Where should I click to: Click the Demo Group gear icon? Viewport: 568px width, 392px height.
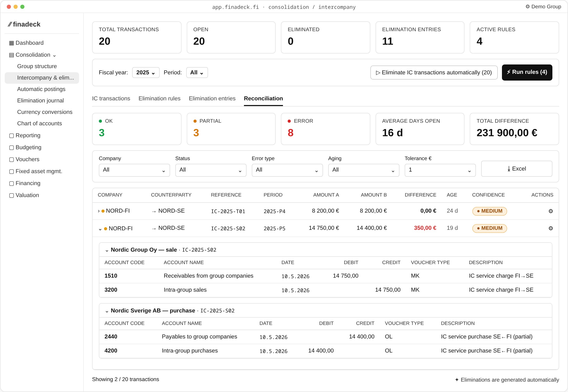tap(527, 6)
